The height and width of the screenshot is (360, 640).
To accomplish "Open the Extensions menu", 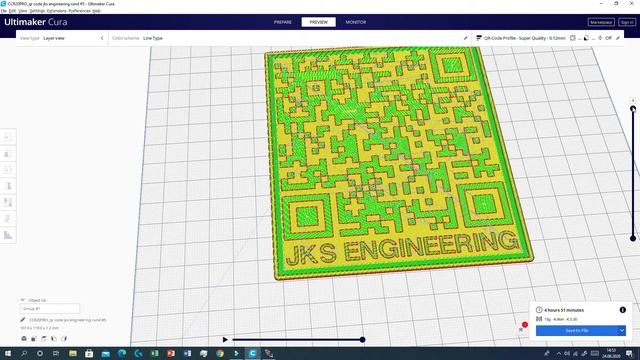I will [x=56, y=11].
